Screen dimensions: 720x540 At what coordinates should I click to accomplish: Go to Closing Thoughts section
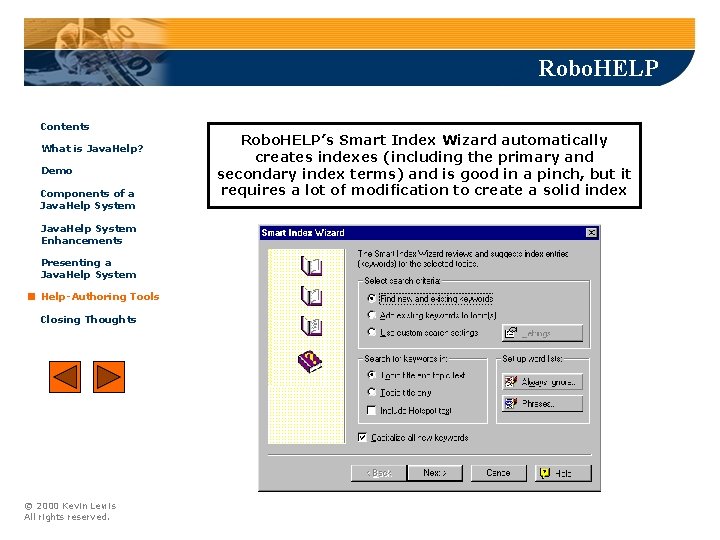pyautogui.click(x=88, y=320)
